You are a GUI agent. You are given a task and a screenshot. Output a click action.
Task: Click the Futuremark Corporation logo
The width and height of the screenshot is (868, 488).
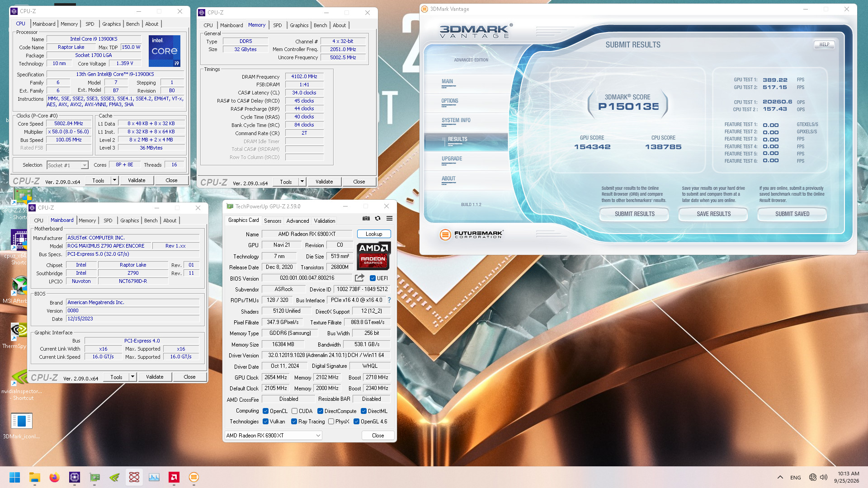472,234
